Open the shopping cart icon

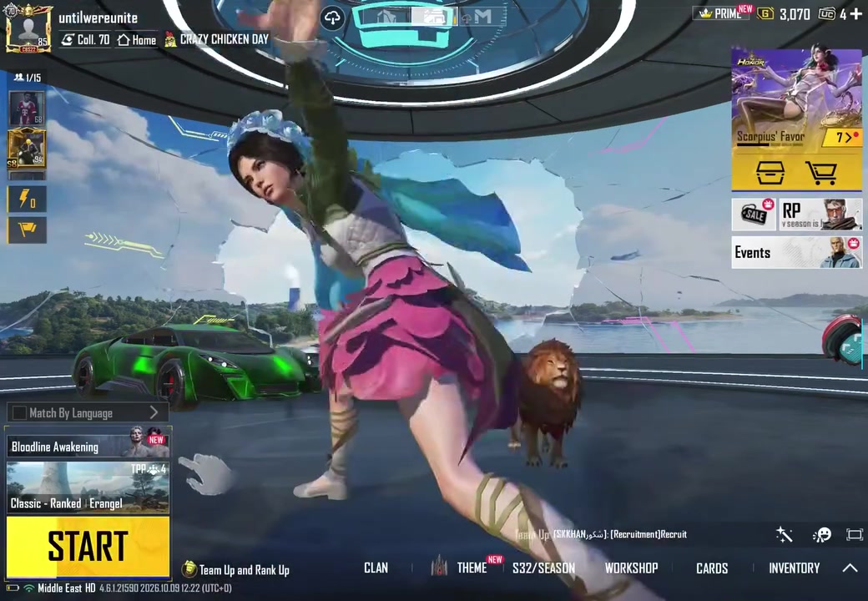(x=820, y=173)
